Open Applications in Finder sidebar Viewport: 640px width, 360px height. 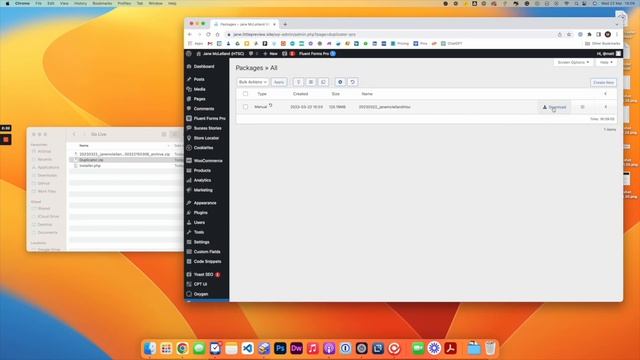[x=48, y=167]
